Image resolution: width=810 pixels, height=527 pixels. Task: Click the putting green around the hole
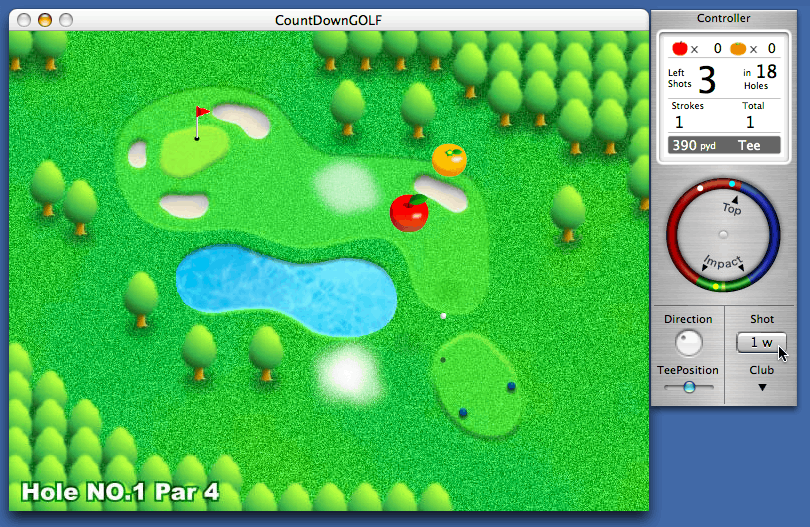coord(194,149)
